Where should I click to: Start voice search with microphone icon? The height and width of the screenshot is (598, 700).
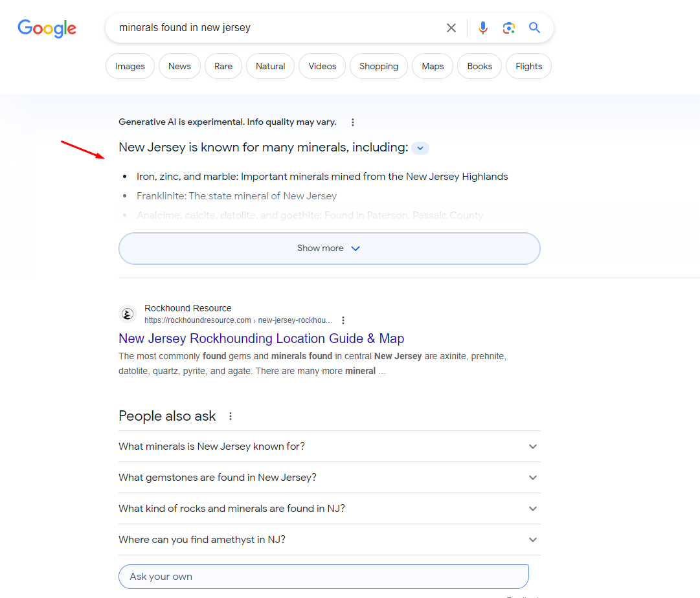click(x=482, y=28)
